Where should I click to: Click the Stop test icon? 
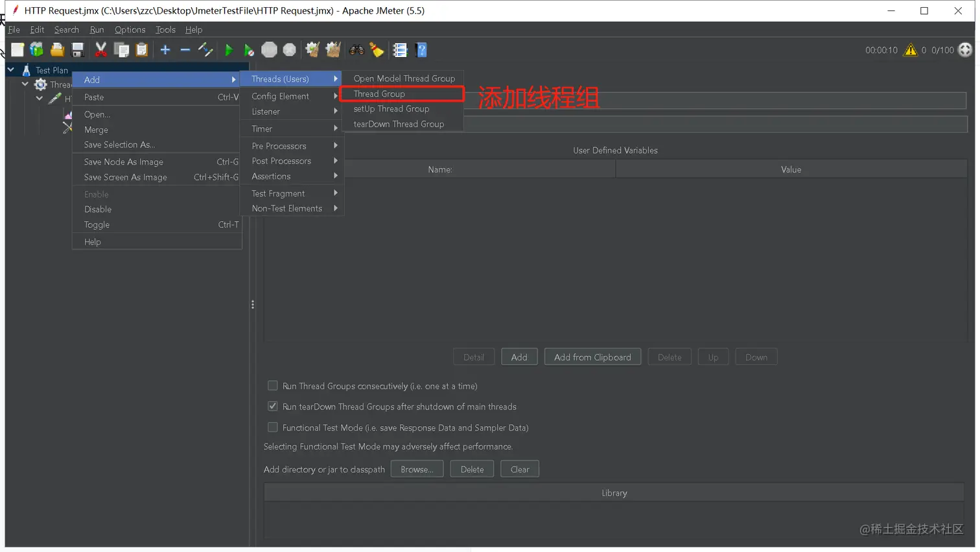pyautogui.click(x=269, y=50)
